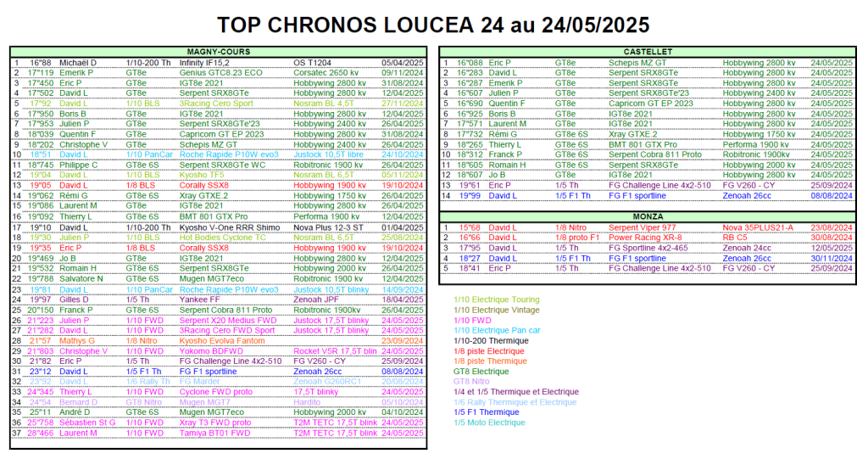The height and width of the screenshot is (459, 868).
Task: Select driver name Bernard D
Action: click(x=79, y=402)
